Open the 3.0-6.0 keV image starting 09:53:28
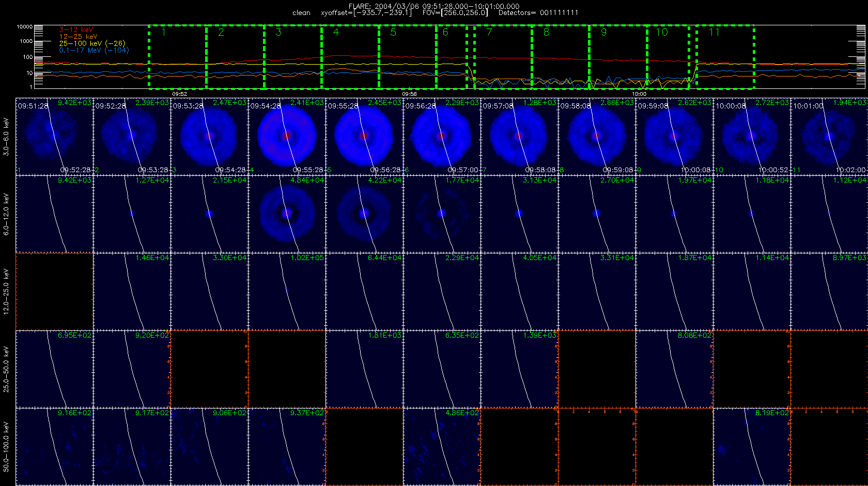 pos(209,136)
